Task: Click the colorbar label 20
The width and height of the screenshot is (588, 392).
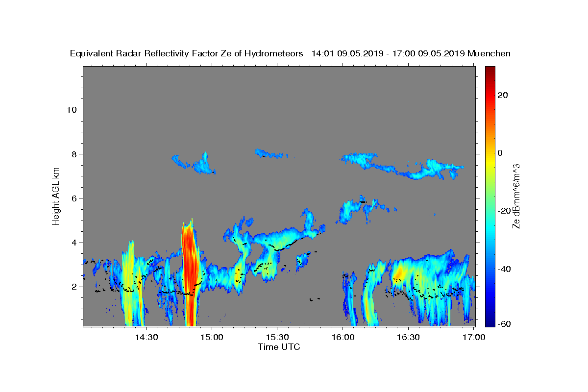Action: coord(502,95)
